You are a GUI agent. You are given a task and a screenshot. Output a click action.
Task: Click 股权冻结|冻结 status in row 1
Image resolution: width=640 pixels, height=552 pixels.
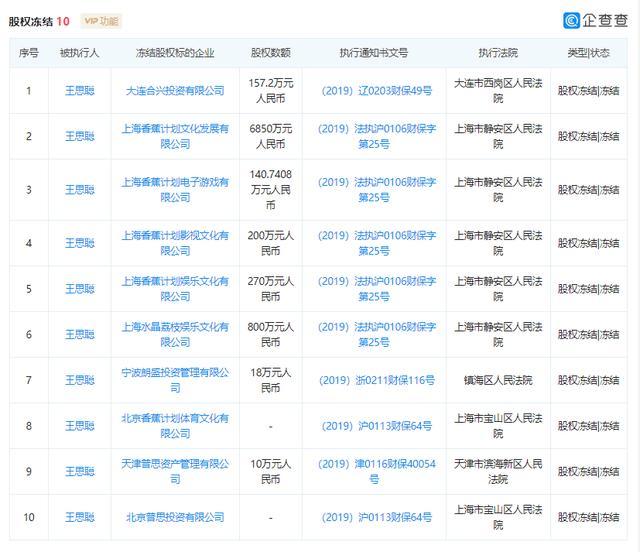[x=589, y=91]
